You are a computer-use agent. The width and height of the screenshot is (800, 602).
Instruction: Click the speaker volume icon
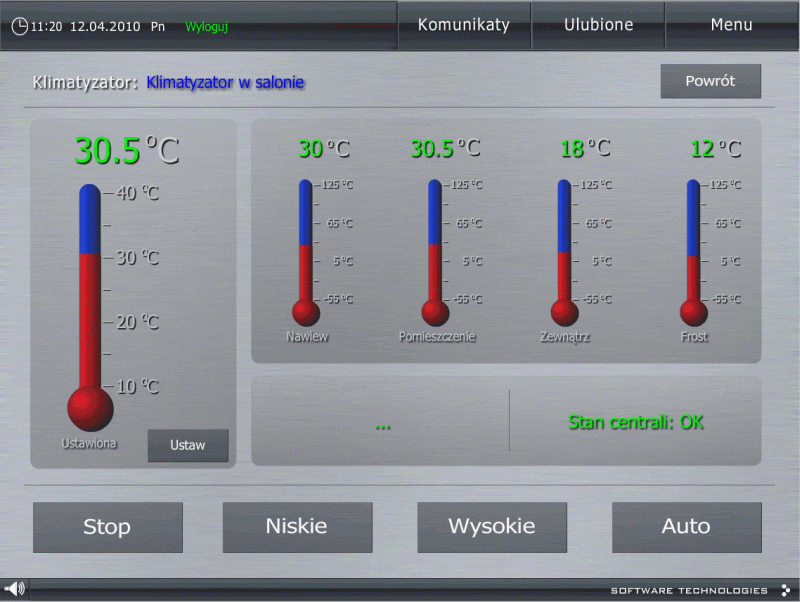click(15, 589)
